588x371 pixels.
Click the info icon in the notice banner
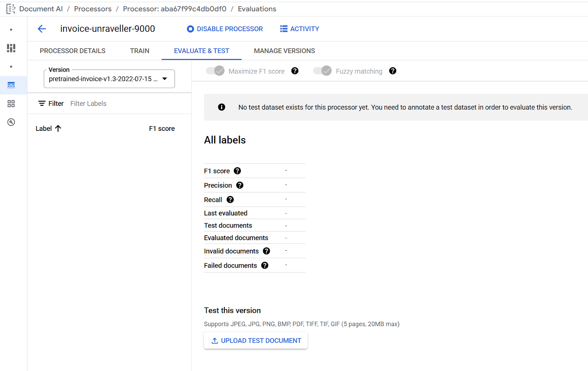point(221,107)
